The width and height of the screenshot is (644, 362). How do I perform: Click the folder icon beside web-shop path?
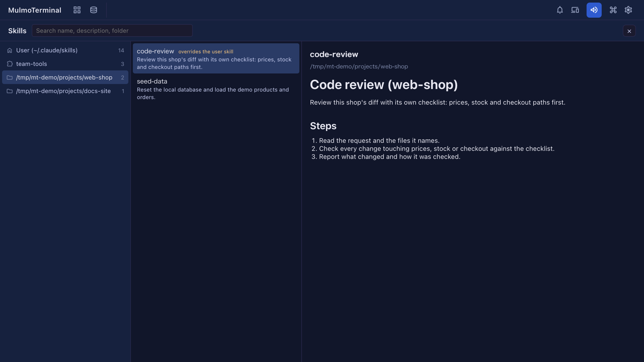(x=10, y=77)
